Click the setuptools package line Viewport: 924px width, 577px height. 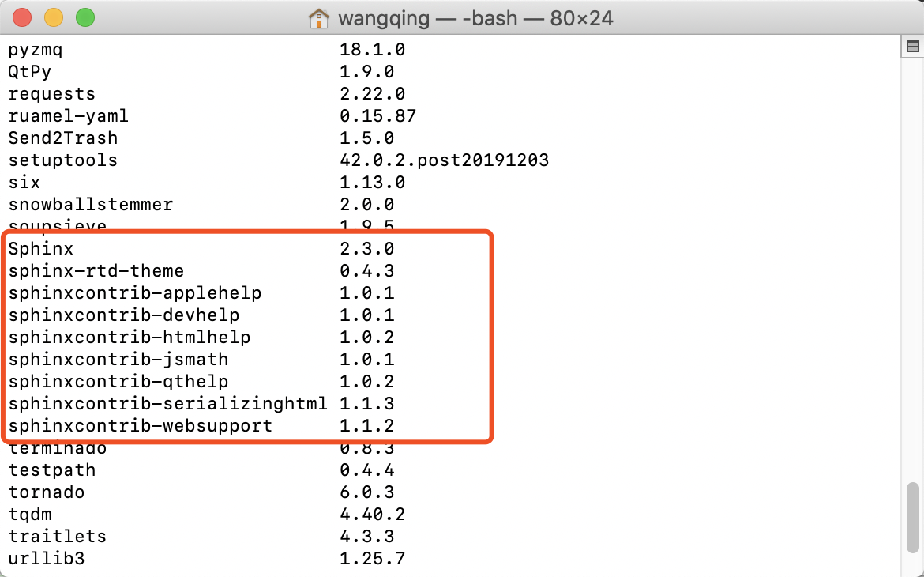[63, 160]
